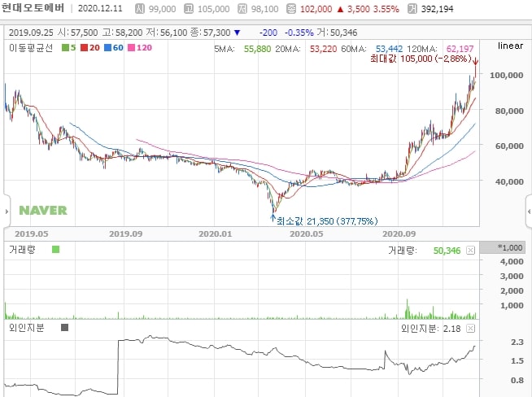
Task: Click the 외인지분 value 2.18
Action: point(452,329)
